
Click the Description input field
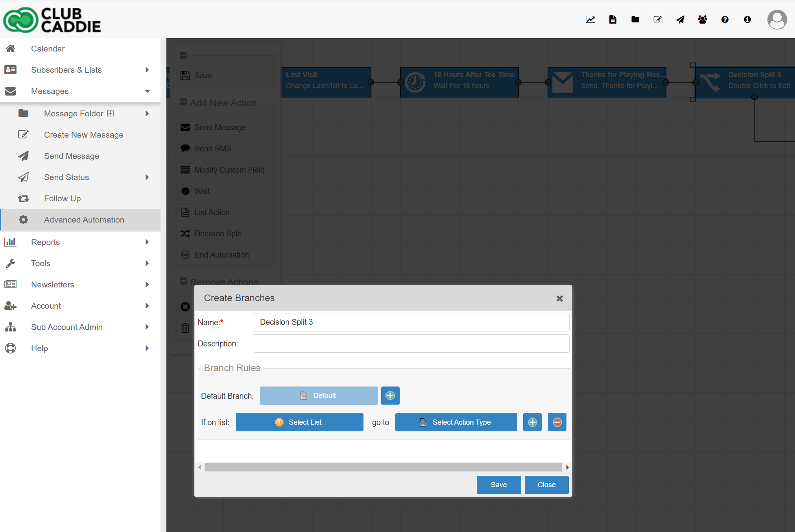[x=411, y=344]
